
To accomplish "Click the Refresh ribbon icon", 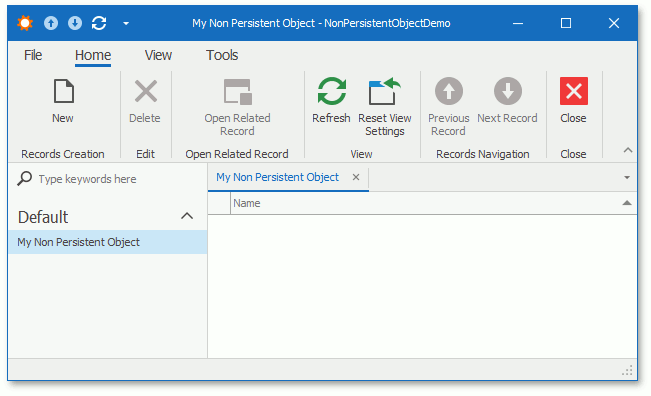I will coord(331,91).
